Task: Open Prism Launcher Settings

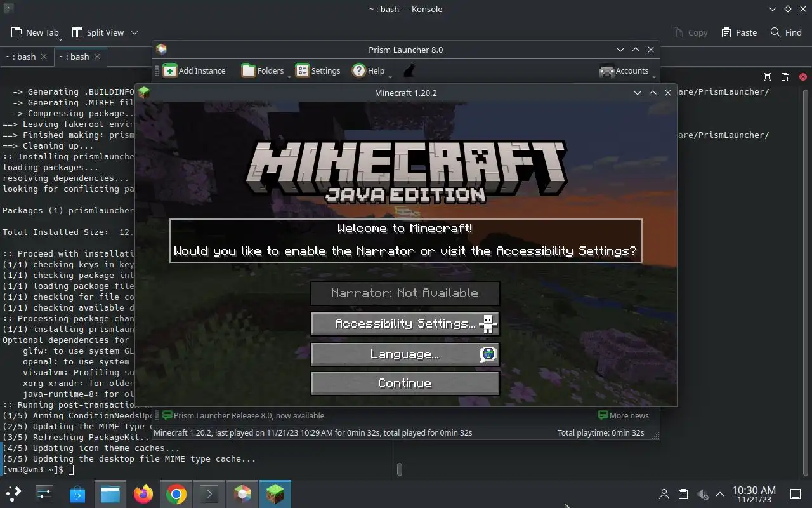Action: point(318,70)
